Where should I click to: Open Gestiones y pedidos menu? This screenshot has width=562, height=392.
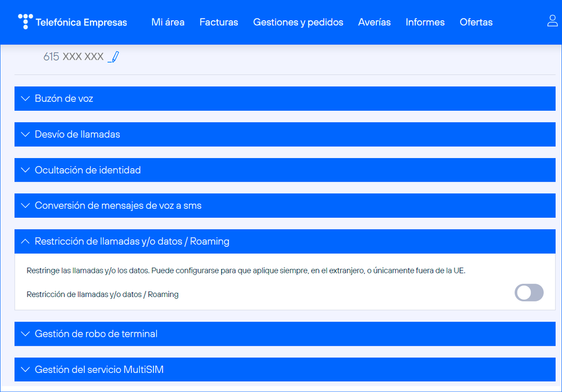tap(298, 22)
